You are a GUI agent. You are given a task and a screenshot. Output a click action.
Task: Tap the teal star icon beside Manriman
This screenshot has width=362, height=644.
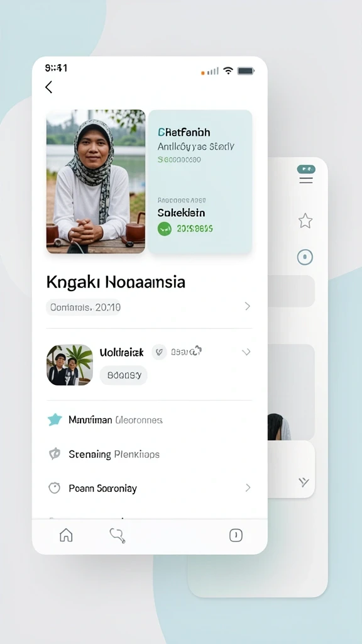pos(55,419)
